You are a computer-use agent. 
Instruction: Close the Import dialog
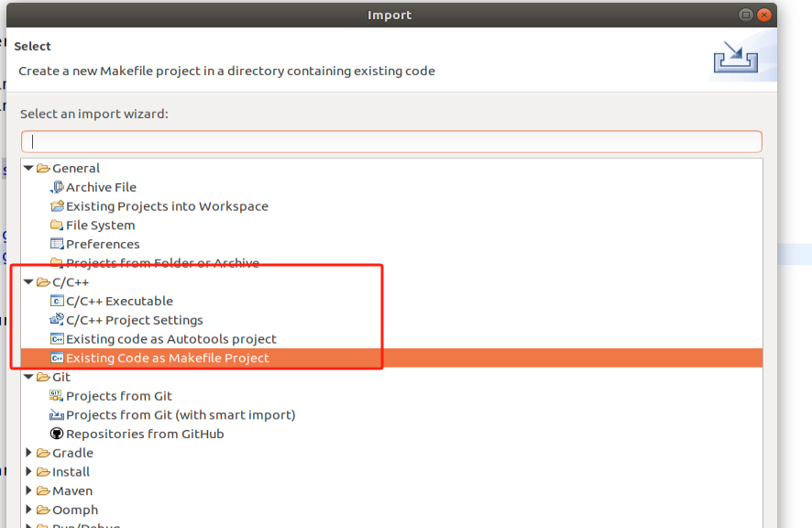click(763, 15)
